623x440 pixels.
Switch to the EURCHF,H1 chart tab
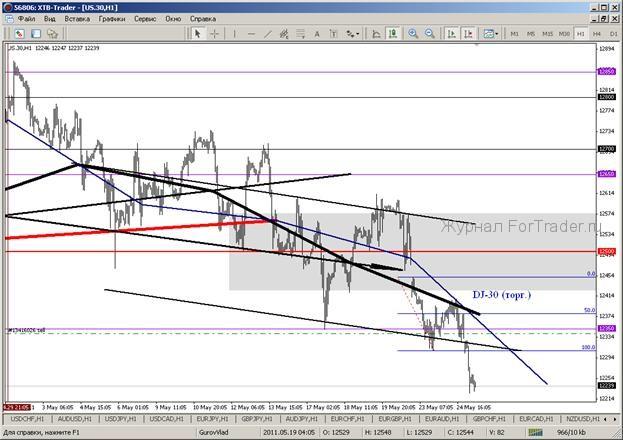click(348, 419)
